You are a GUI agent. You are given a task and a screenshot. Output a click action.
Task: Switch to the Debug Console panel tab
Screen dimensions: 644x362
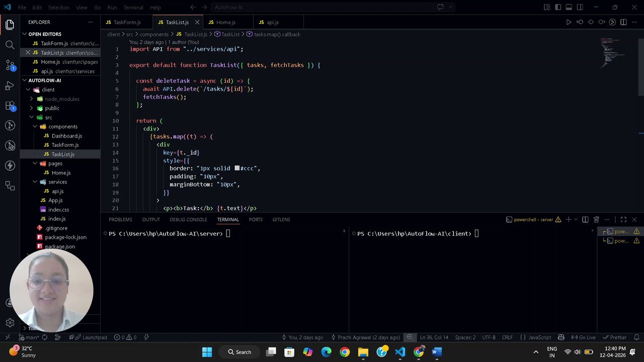click(188, 220)
